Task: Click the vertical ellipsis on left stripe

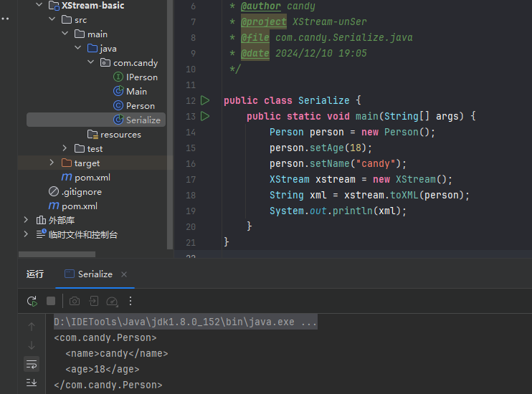Action: coord(5,19)
